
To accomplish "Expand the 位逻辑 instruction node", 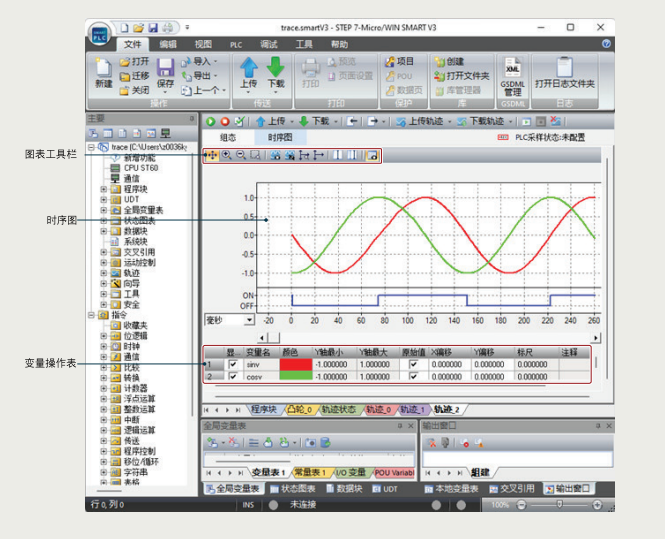I will (103, 336).
